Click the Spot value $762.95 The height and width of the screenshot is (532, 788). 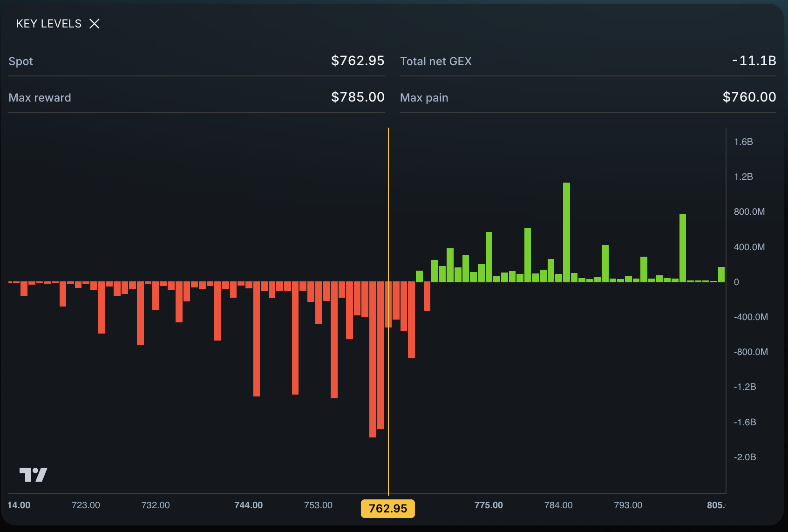358,61
